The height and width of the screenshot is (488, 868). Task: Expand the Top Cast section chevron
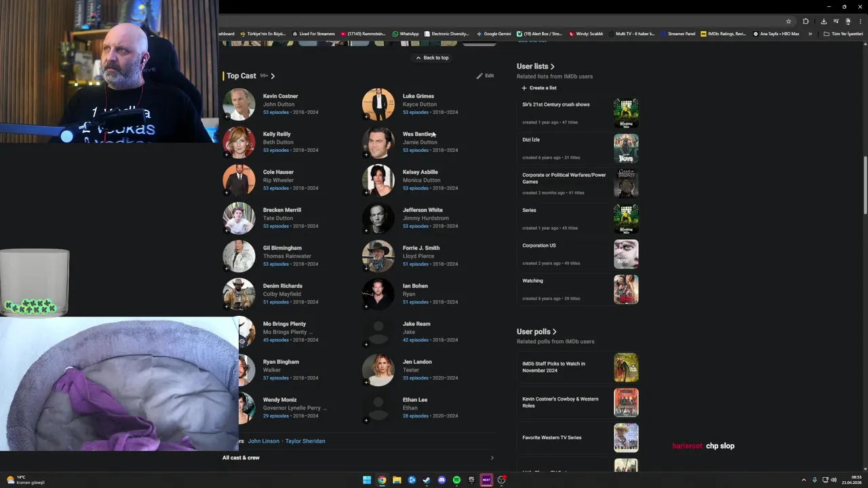273,76
